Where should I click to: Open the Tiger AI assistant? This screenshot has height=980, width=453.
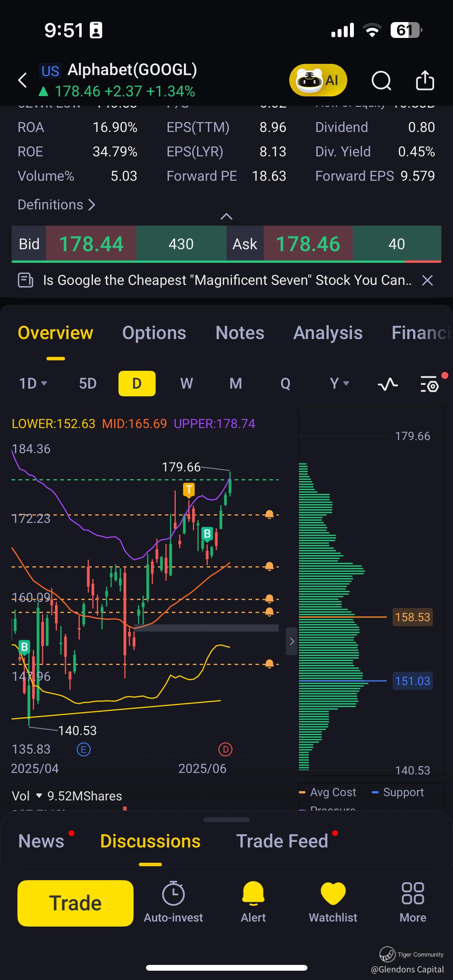pos(318,80)
